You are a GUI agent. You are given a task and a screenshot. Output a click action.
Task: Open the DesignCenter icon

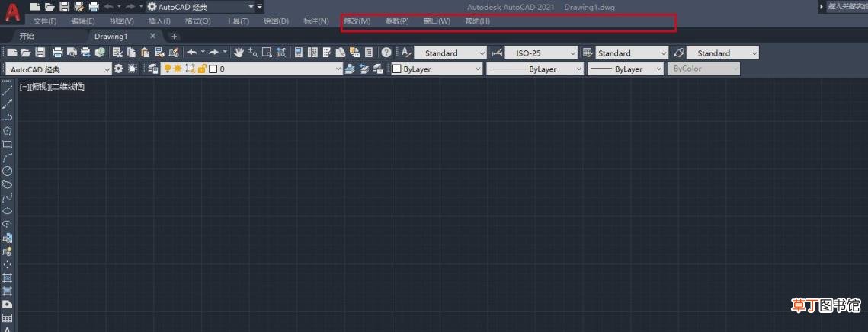coord(312,53)
